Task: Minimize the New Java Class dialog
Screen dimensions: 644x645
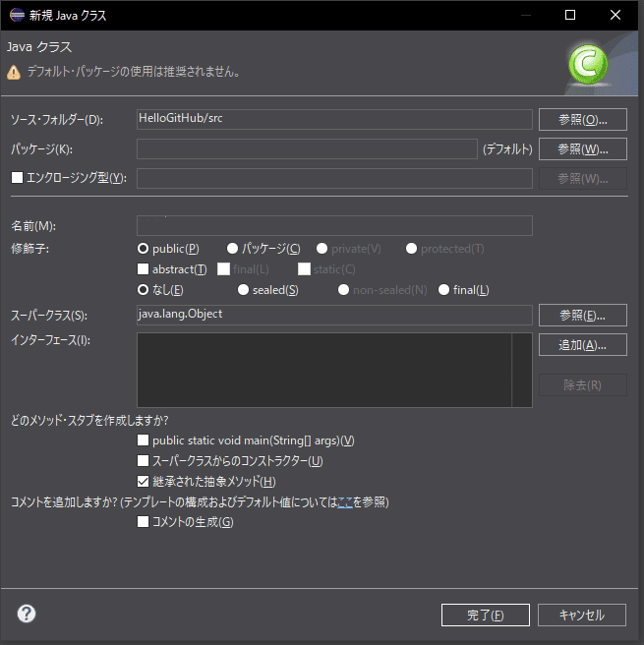Action: (x=525, y=16)
